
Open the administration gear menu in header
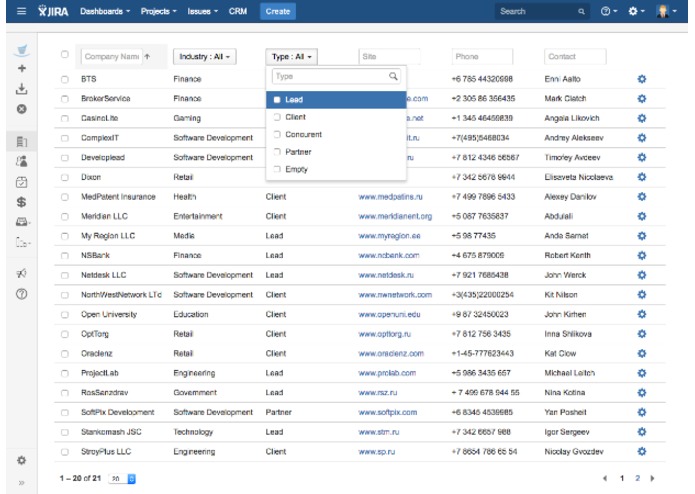coord(636,11)
